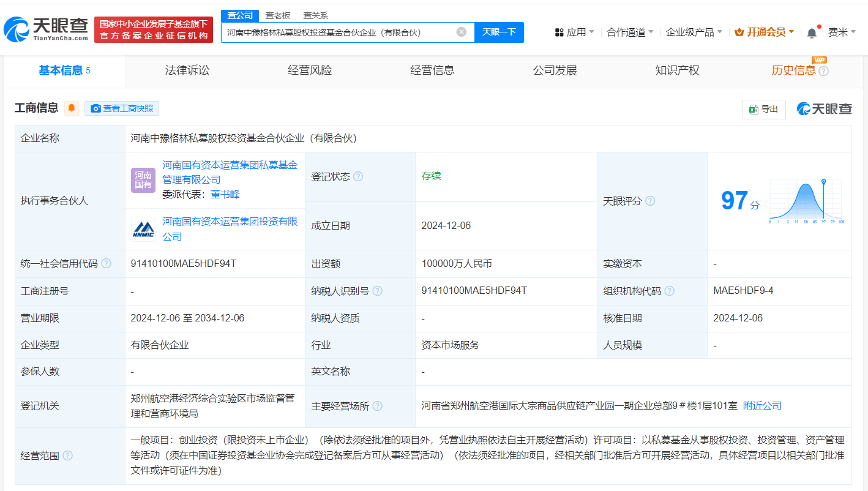Click the help icon next to 统一社会信用代码

point(106,263)
